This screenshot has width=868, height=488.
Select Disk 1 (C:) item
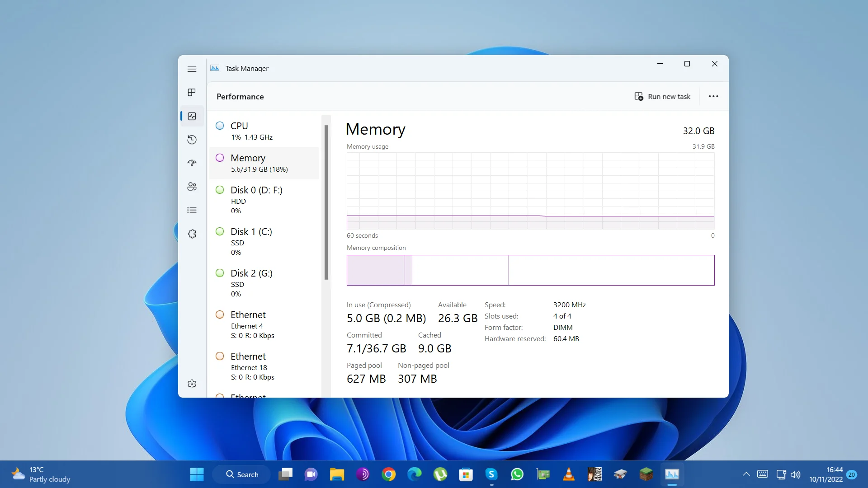264,242
